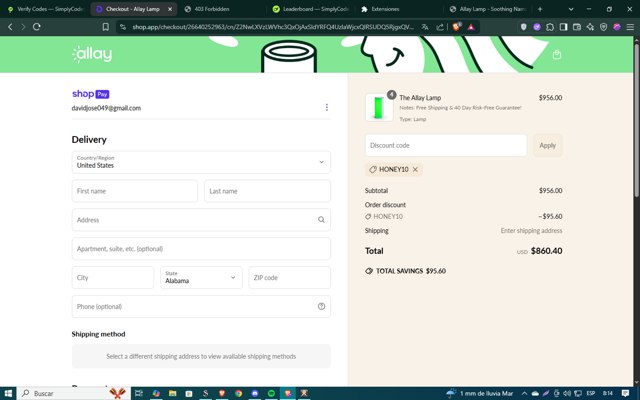
Task: Click the help question mark in the Phone field
Action: pos(321,306)
